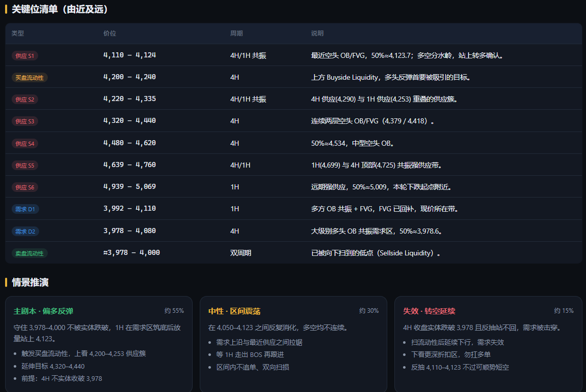Click the 1H period in 供应 S6 row
This screenshot has height=392, width=586.
(235, 187)
